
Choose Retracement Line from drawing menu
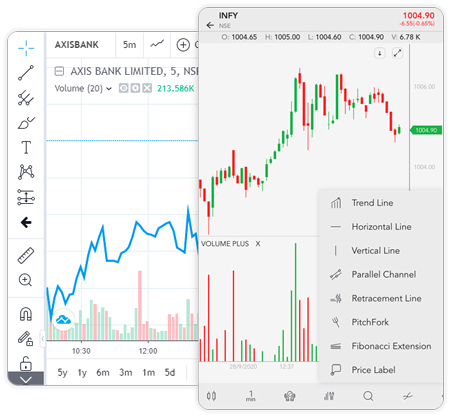(381, 298)
